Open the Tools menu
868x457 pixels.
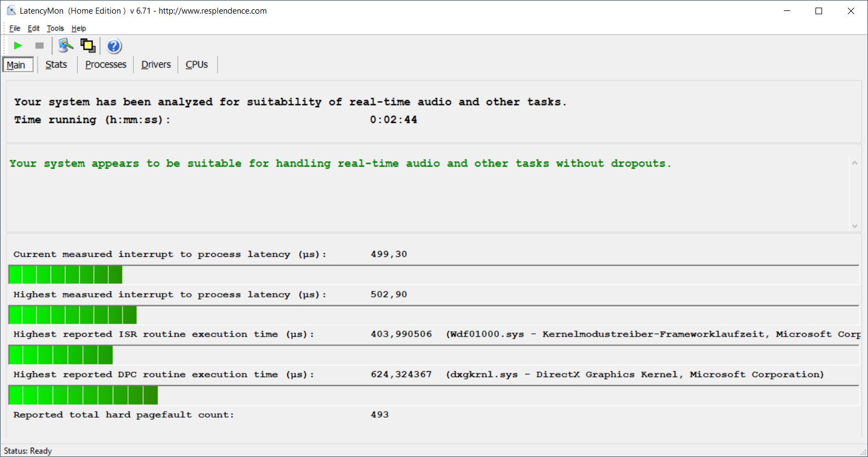click(x=55, y=28)
